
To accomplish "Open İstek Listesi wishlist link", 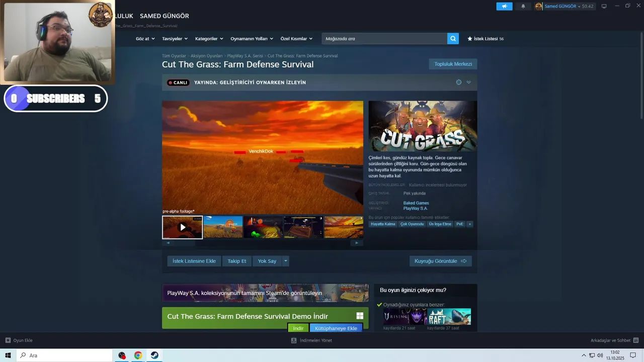I will (486, 39).
